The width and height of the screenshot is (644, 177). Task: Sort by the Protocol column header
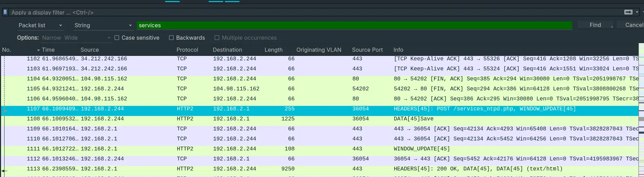point(187,50)
